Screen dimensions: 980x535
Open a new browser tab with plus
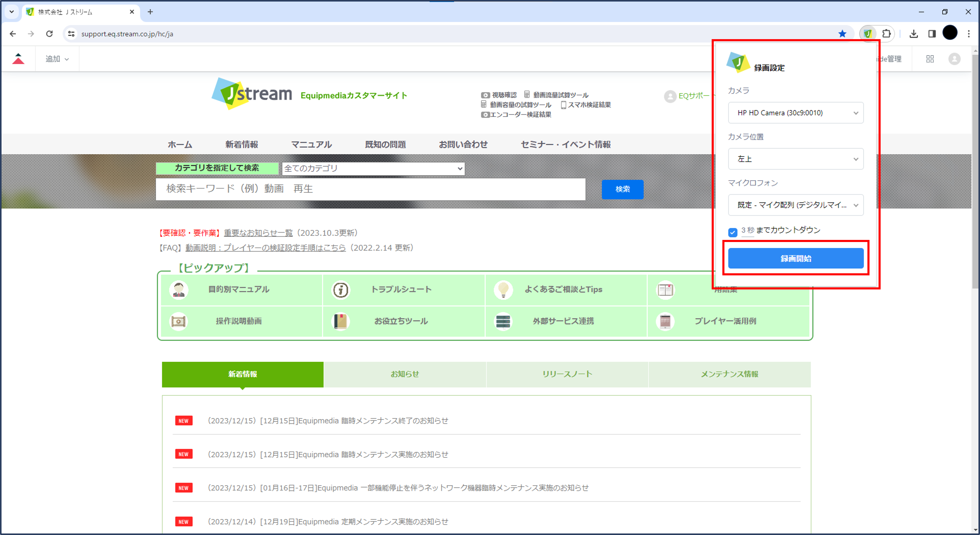click(150, 12)
